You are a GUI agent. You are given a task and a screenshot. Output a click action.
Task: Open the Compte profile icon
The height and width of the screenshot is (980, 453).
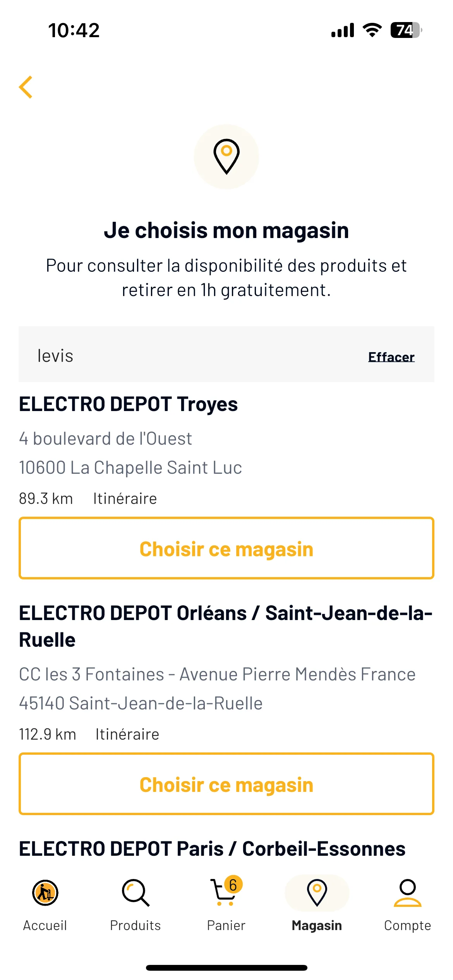coord(407,893)
